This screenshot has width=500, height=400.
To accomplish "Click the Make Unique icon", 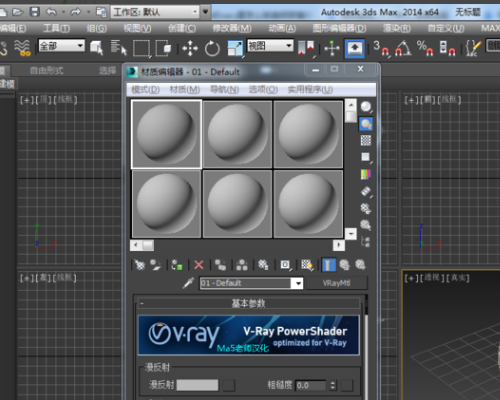I will point(242,265).
